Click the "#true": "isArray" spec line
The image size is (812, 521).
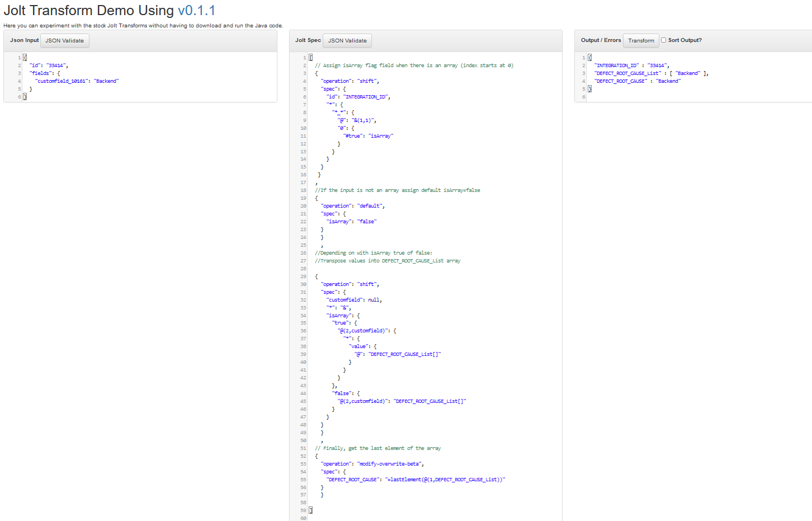[369, 136]
